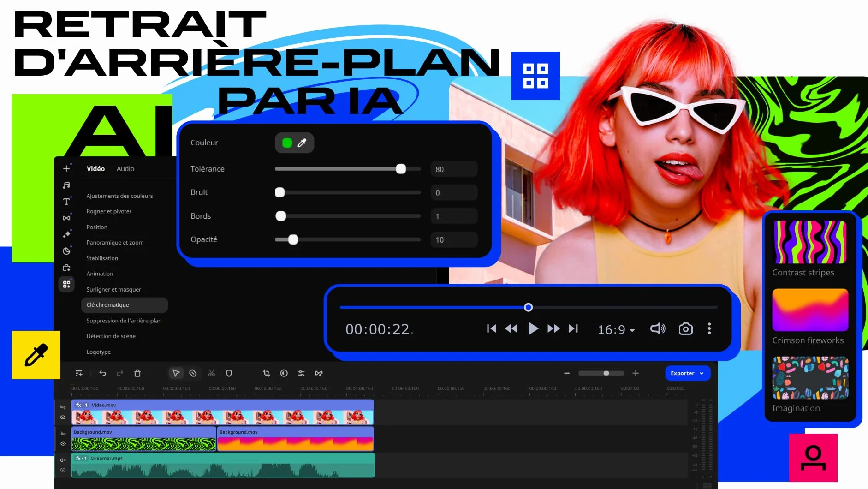Zoom in timeline with plus icon
Image resolution: width=868 pixels, height=489 pixels.
[636, 373]
